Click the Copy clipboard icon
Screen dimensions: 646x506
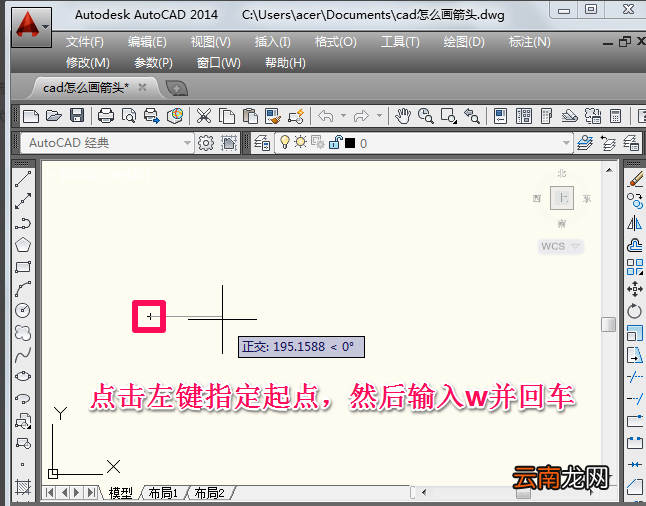point(227,116)
